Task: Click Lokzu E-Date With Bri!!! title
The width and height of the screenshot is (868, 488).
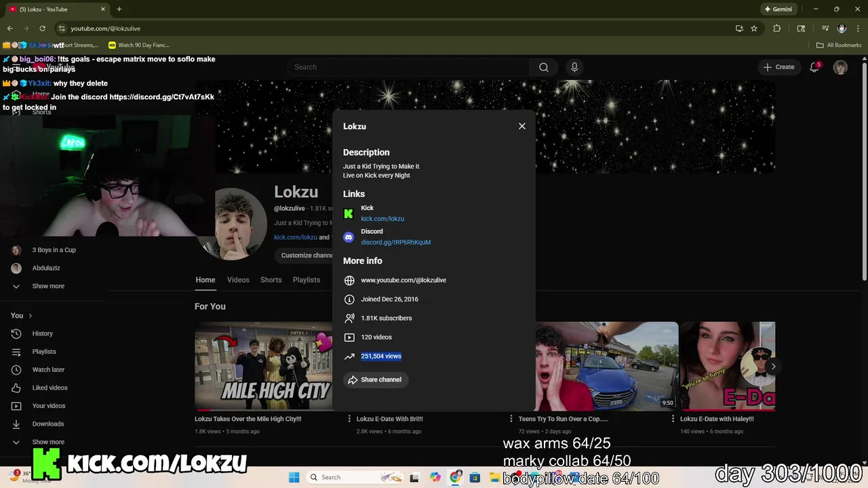Action: click(x=389, y=419)
